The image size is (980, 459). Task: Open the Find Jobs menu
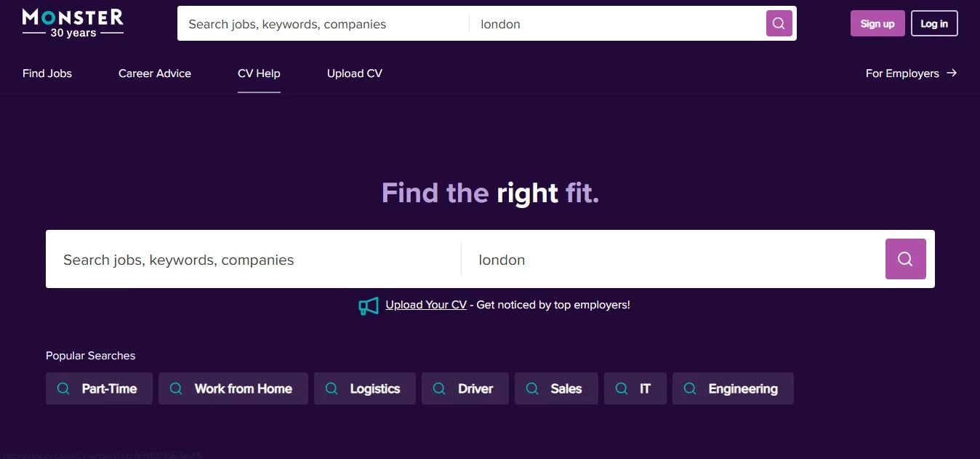[x=47, y=73]
